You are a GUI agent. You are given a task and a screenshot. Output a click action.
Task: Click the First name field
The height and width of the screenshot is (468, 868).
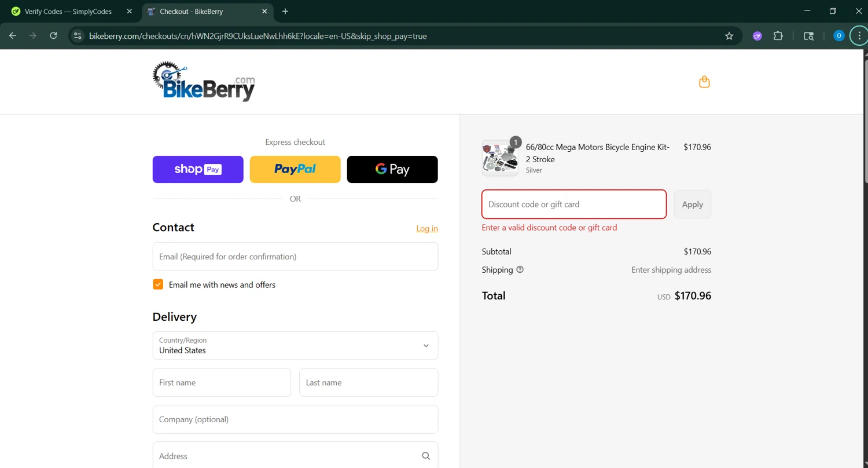coord(222,382)
